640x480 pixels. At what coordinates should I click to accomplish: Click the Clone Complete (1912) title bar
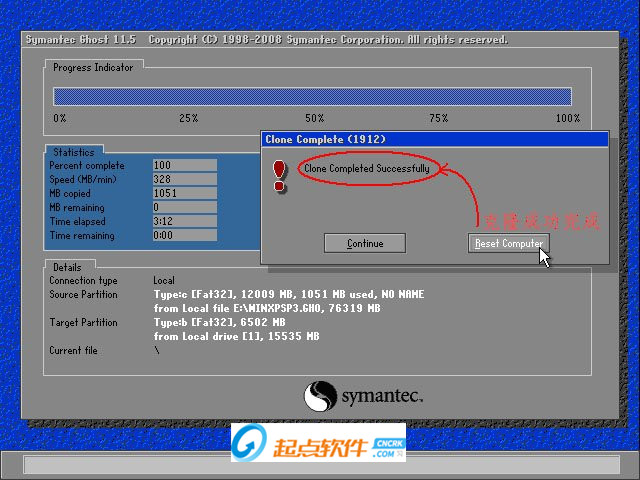coord(435,139)
